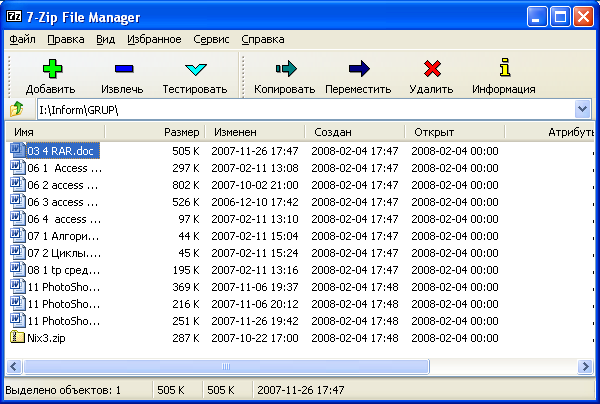
Task: Click modified date 2006-12-10 17:42
Action: [x=255, y=202]
